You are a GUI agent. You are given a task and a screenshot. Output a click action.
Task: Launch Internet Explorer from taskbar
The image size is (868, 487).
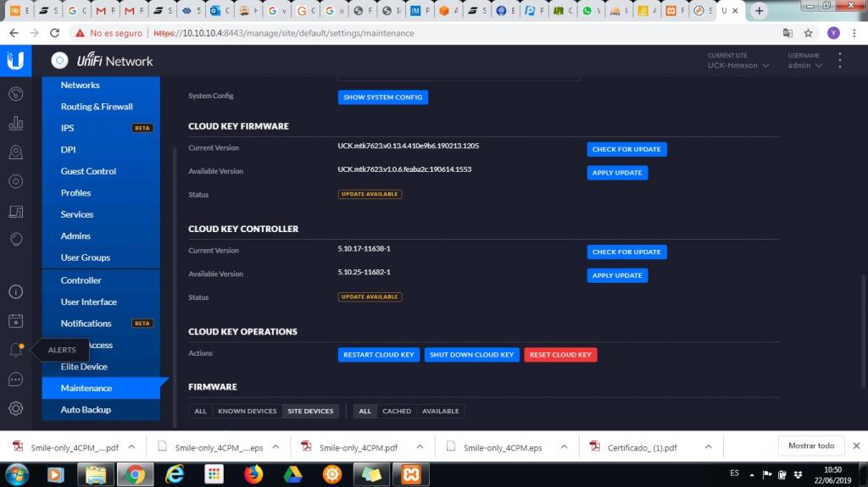click(175, 474)
